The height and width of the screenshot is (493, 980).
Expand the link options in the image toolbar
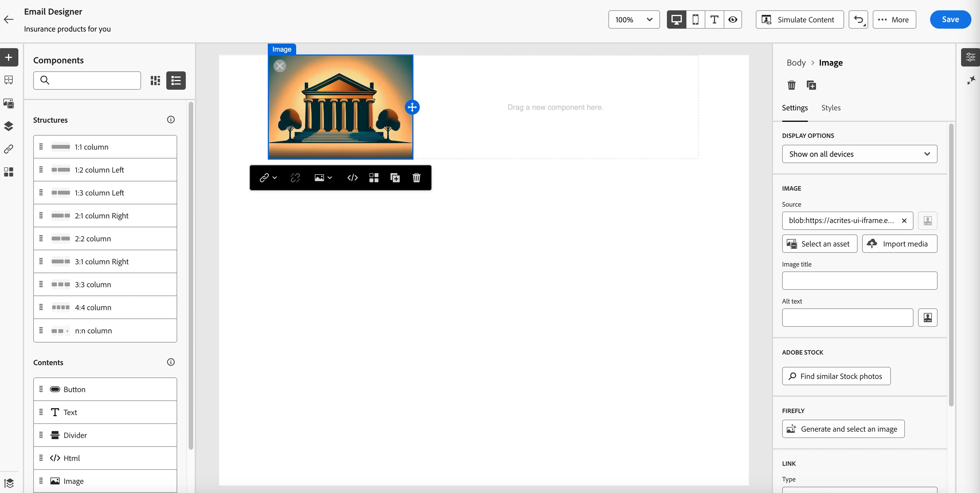268,178
